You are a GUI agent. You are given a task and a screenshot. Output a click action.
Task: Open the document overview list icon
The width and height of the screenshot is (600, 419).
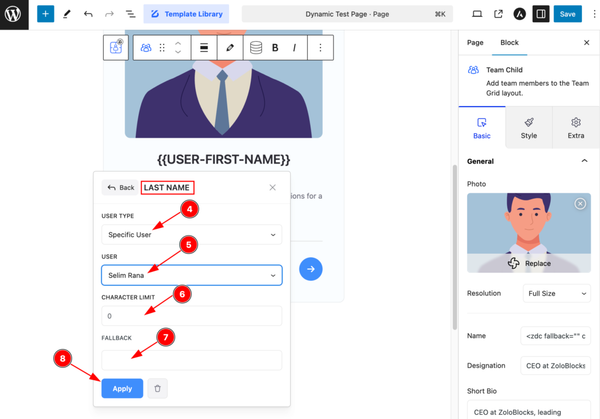[x=130, y=14]
